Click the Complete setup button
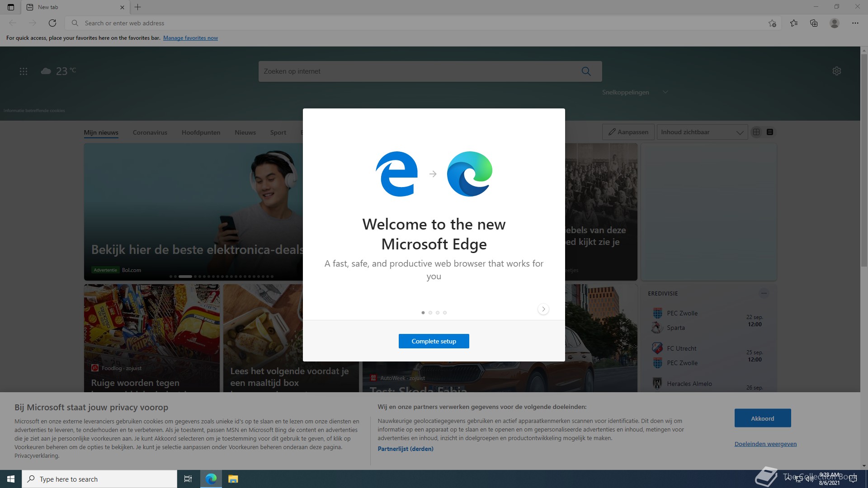The image size is (868, 488). click(434, 341)
